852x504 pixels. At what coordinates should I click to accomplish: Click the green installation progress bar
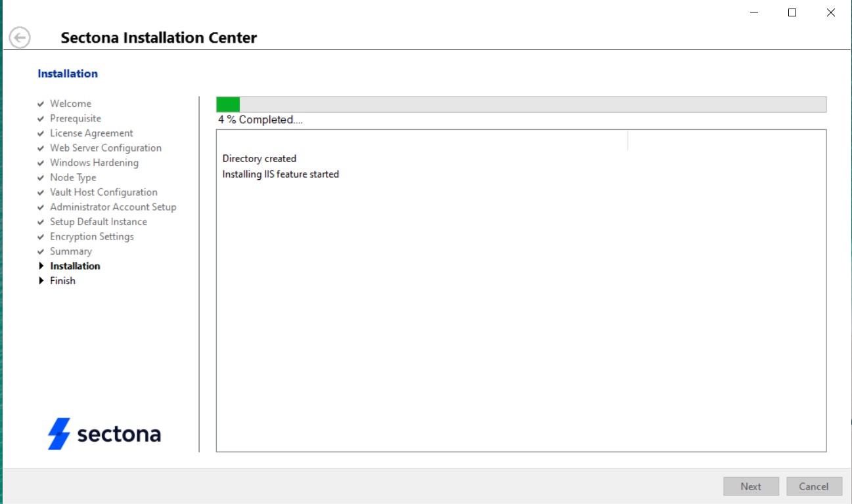click(x=227, y=103)
